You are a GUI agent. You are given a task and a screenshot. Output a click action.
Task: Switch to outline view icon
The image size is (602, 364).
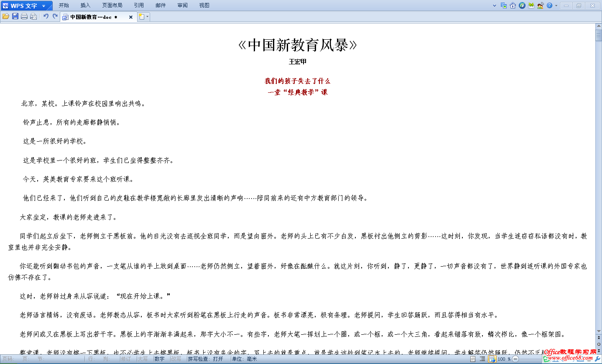pos(482,359)
